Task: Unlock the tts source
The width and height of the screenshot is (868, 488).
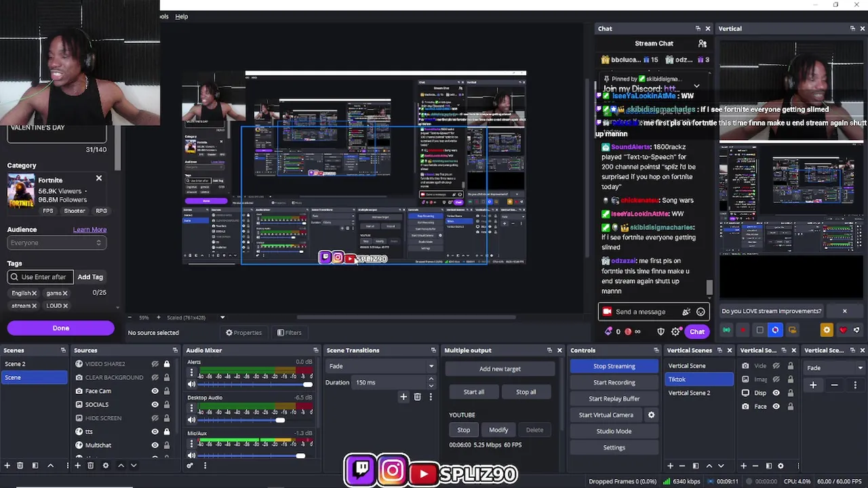Action: [166, 432]
